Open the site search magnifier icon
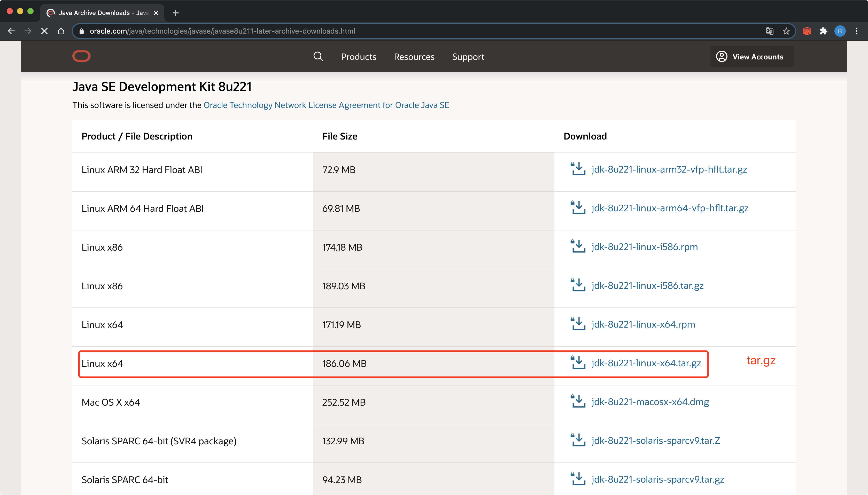The width and height of the screenshot is (868, 495). (x=318, y=56)
